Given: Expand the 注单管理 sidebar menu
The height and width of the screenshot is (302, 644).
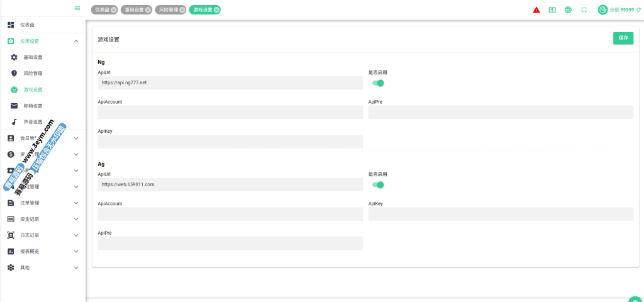Looking at the screenshot, I should pos(76,203).
